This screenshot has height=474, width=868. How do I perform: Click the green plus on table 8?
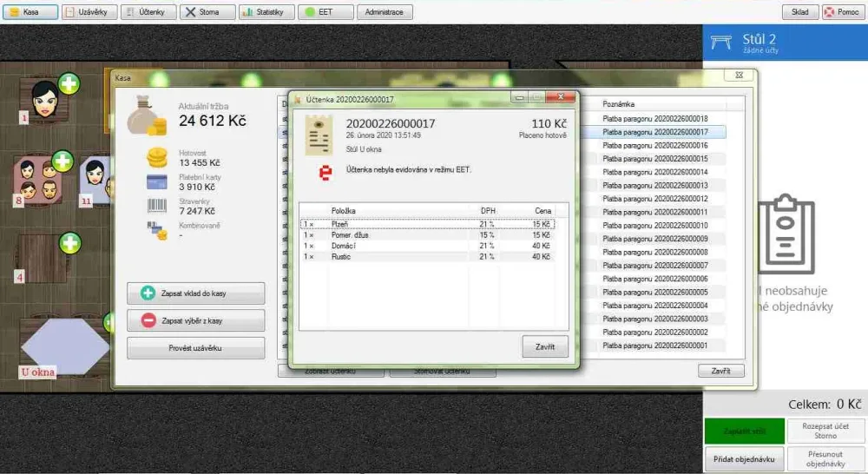point(62,161)
